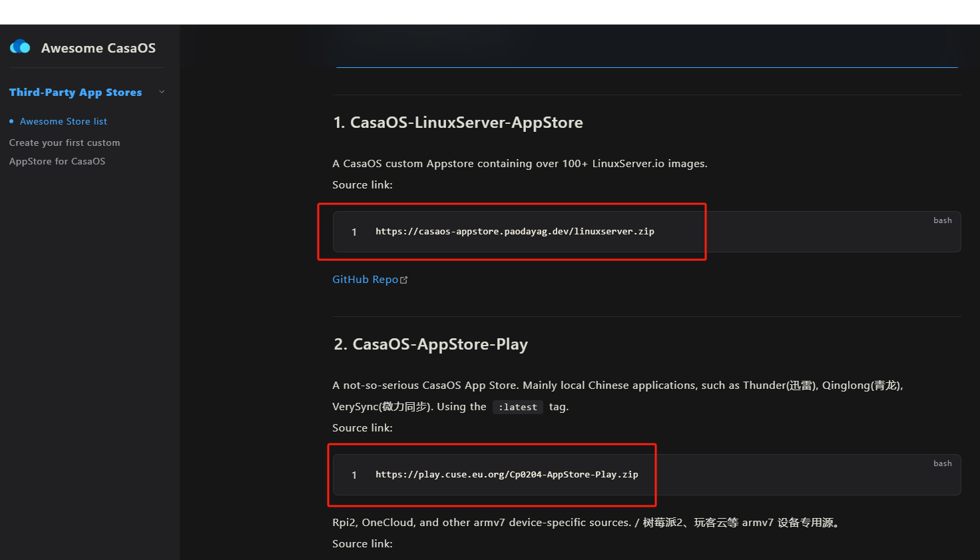Collapse the Third-Party App Stores chevron
The height and width of the screenshot is (560, 980).
[x=161, y=92]
